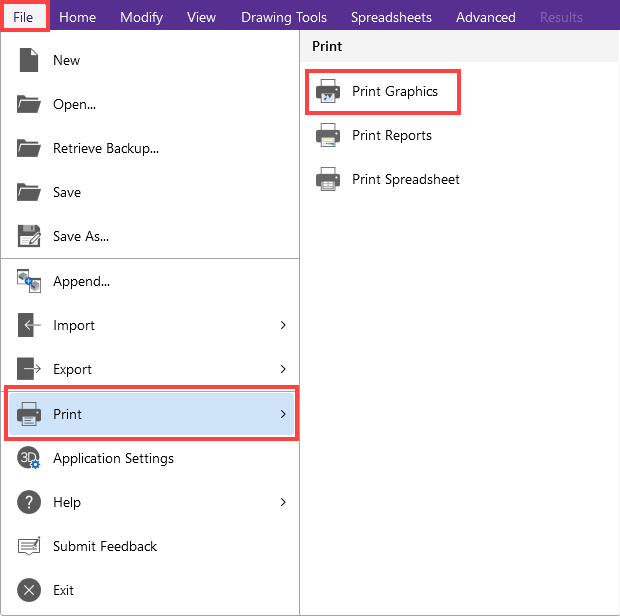620x616 pixels.
Task: Expand the Import submenu arrow
Action: [283, 325]
